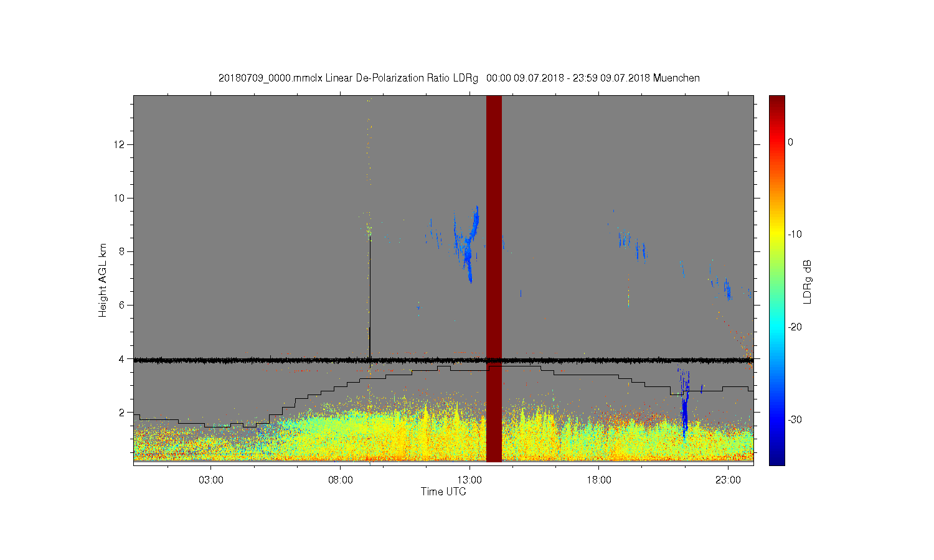Click the dark red vertical data-gap band

tap(494, 279)
